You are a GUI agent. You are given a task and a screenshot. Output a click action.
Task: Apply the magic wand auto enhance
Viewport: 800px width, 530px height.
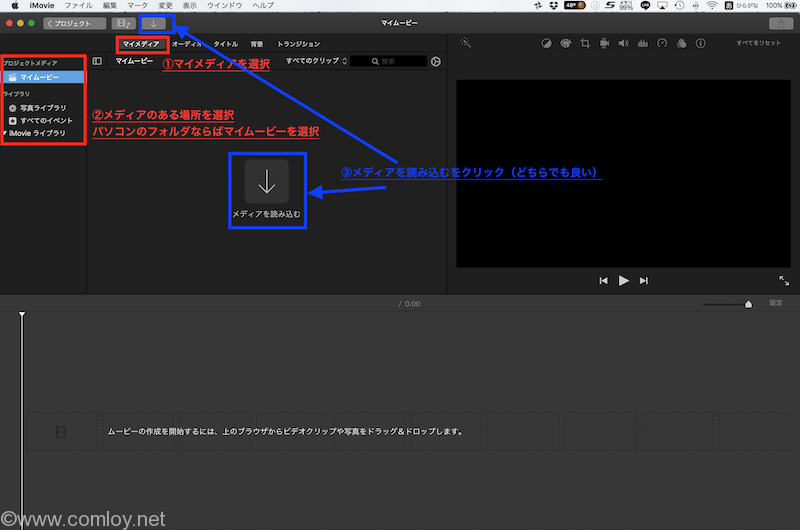click(x=465, y=43)
